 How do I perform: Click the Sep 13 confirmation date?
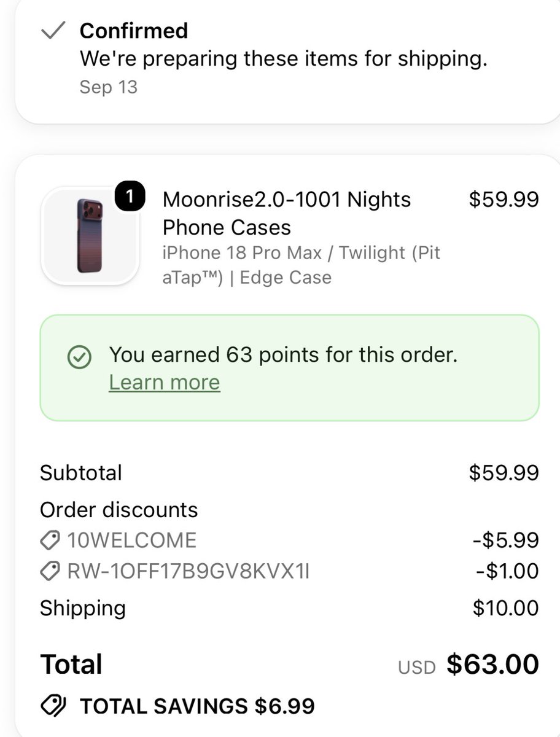[x=109, y=87]
